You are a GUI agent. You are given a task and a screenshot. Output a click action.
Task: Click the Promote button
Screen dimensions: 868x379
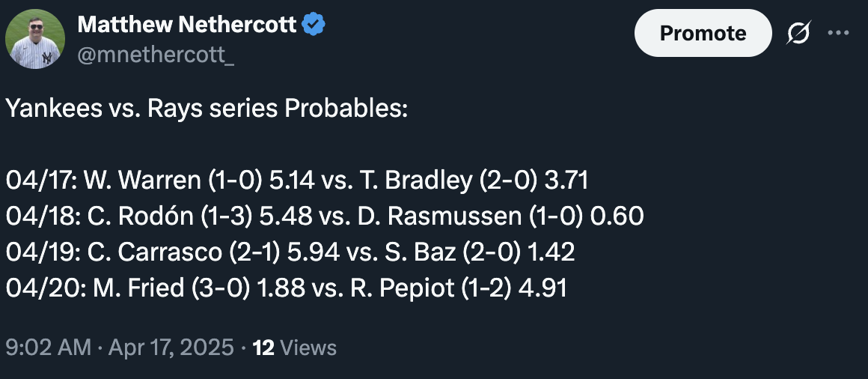(x=703, y=33)
